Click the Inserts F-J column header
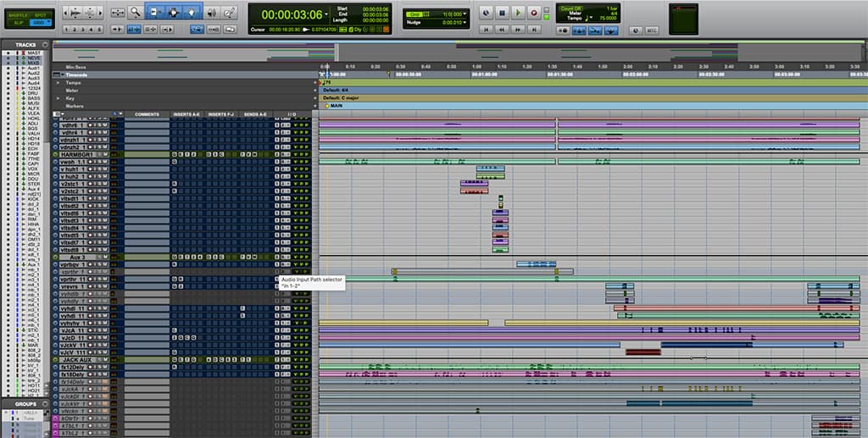Screen dimensions: 868x438 tap(221, 114)
